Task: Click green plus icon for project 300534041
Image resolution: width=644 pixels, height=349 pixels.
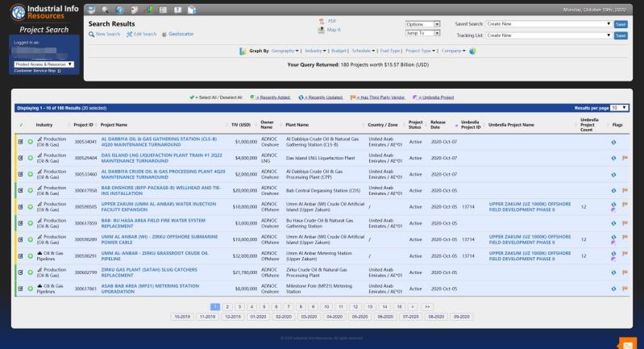Action: coord(30,142)
